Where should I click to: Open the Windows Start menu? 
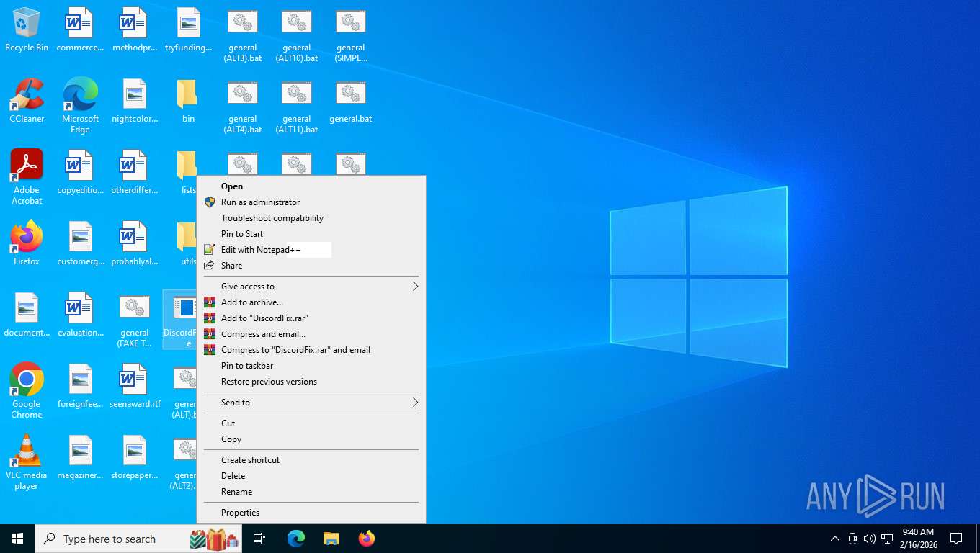[17, 539]
